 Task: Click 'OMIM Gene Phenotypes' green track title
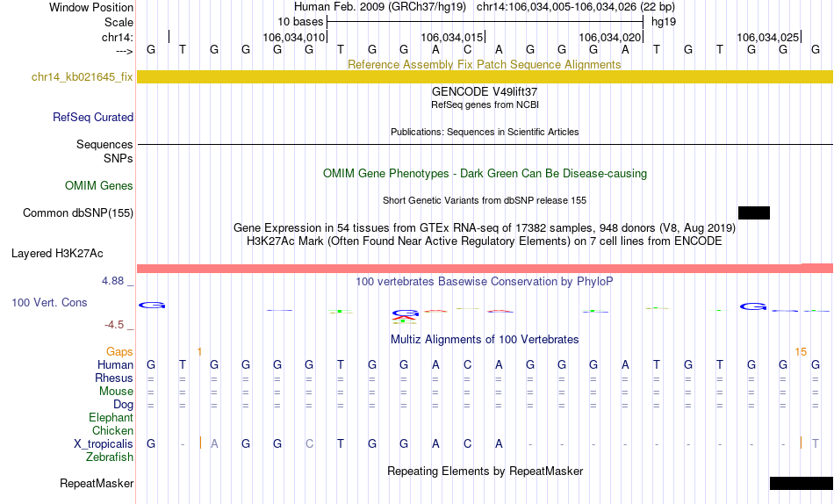pos(485,174)
